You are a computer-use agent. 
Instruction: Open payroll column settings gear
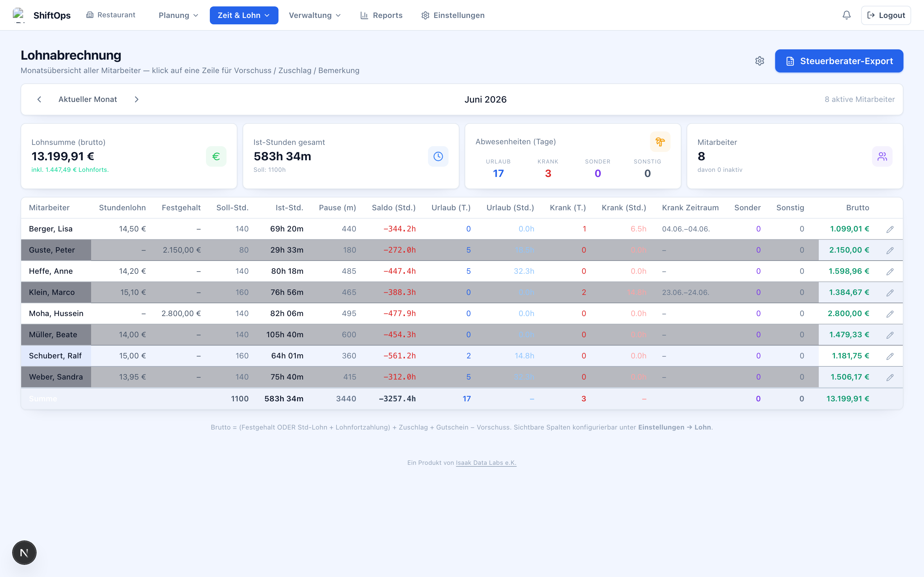[760, 61]
